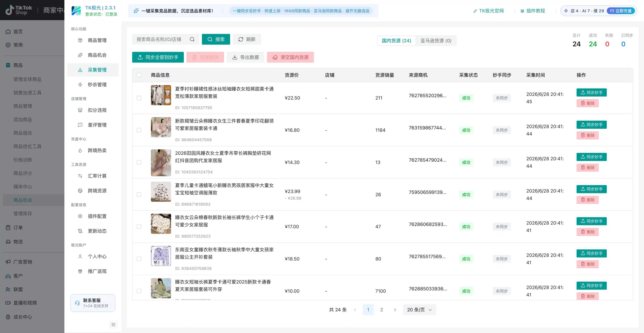Open 汇率计算 tool
This screenshot has height=333, width=644.
pyautogui.click(x=93, y=176)
